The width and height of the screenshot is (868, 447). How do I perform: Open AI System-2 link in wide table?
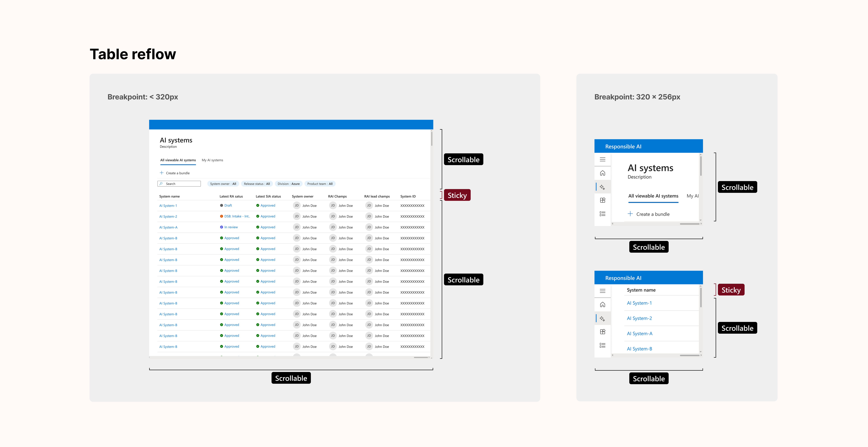(168, 217)
